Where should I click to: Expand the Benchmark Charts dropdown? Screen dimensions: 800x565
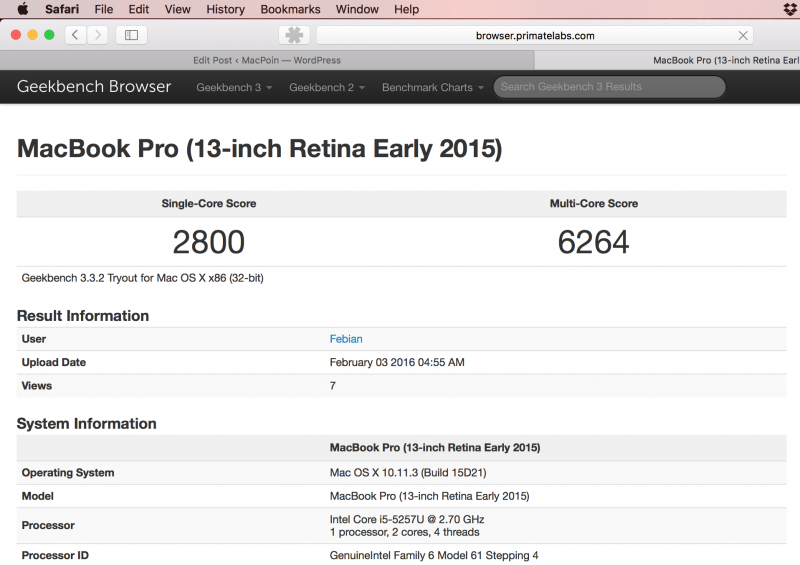click(432, 87)
